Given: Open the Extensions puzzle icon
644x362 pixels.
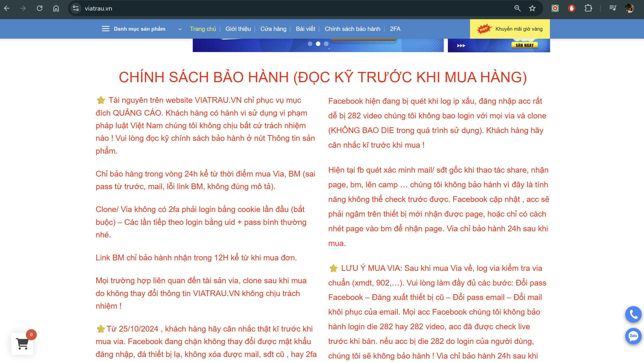Looking at the screenshot, I should point(588,8).
